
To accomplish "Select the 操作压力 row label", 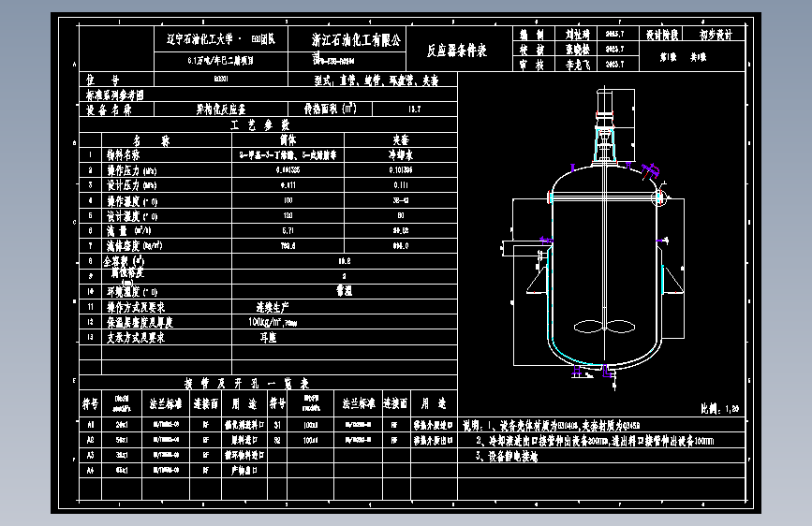I will click(131, 170).
